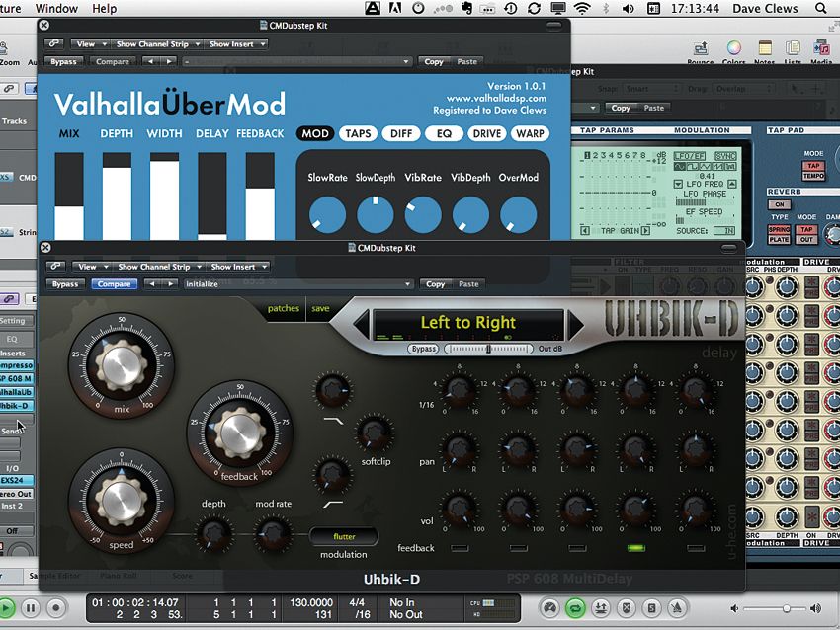Select the low-pass filter shape icon
Screen dimensions: 840x630
pos(334,422)
